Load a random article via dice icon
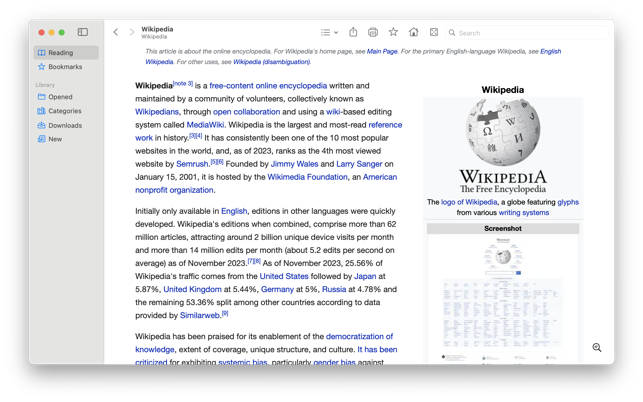This screenshot has height=402, width=643. pyautogui.click(x=434, y=32)
